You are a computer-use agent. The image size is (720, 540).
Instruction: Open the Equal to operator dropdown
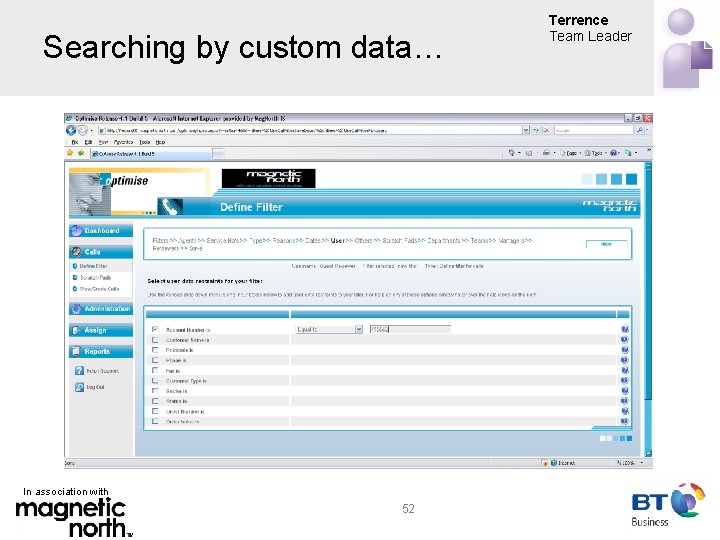click(x=329, y=329)
